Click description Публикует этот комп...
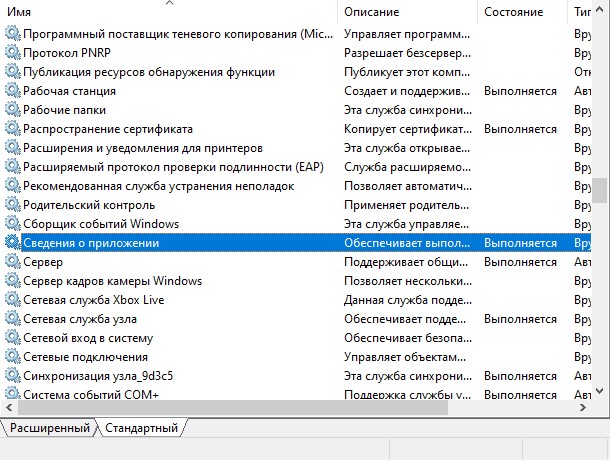The width and height of the screenshot is (610, 460). tap(407, 72)
